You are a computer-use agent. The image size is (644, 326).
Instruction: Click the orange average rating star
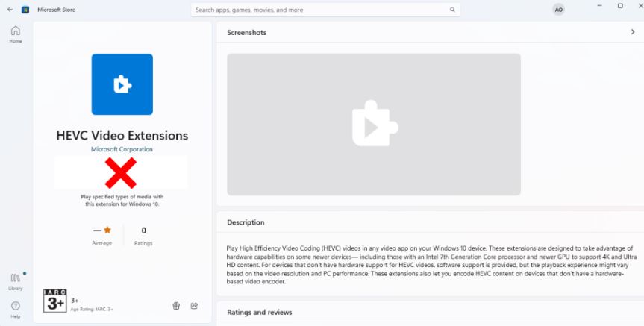(107, 230)
